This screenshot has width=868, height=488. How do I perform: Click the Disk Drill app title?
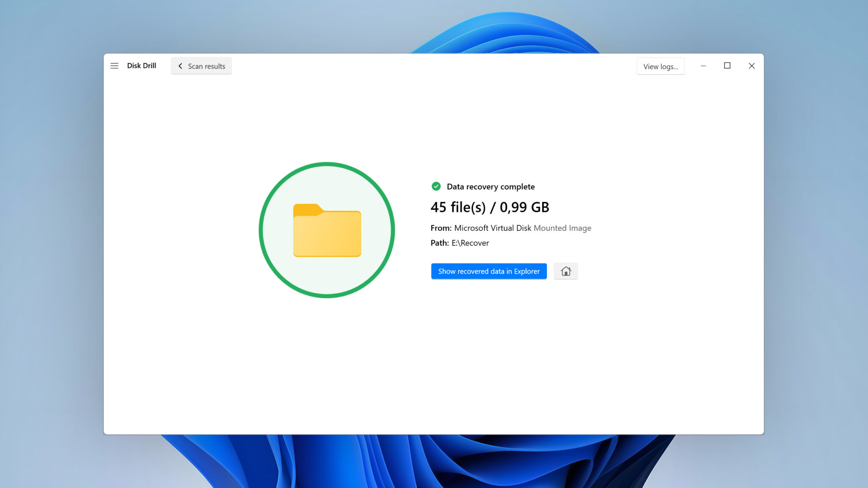[x=142, y=66]
